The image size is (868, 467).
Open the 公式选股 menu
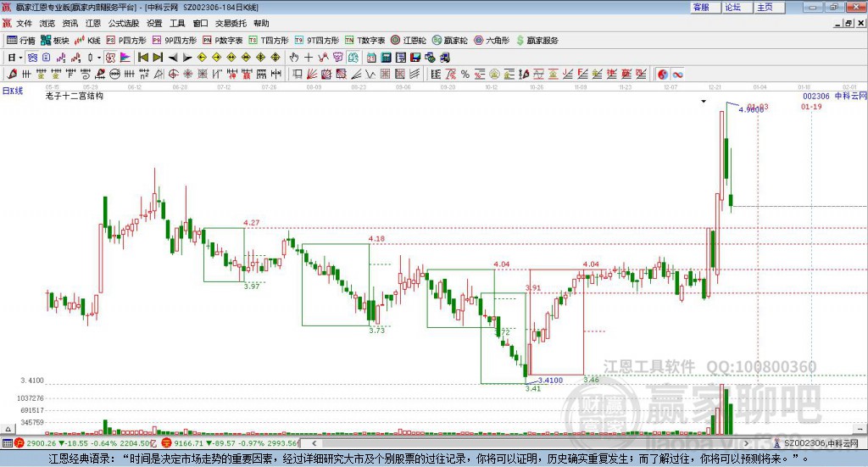coord(124,23)
